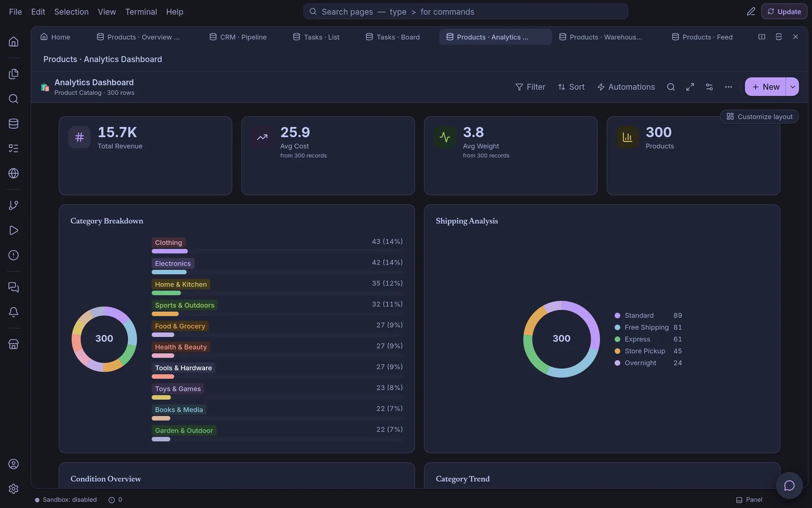Open the floating chat bubble button

pos(789,486)
